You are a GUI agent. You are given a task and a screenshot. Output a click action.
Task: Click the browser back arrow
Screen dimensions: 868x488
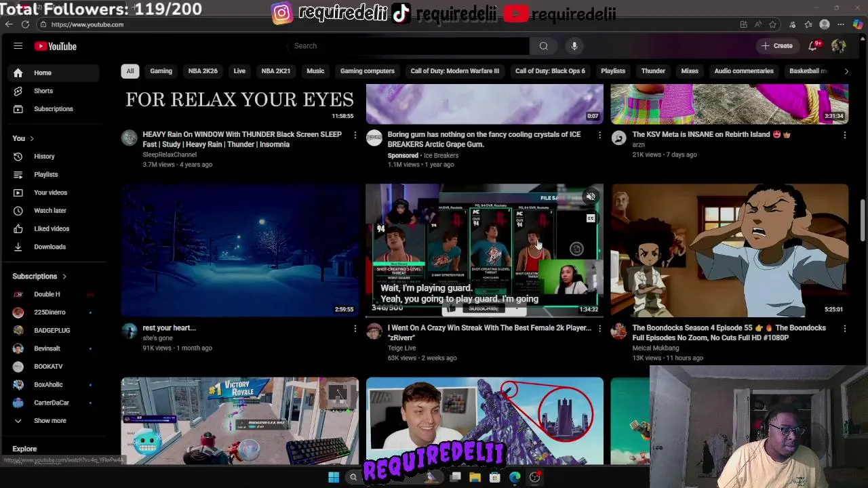(x=9, y=24)
